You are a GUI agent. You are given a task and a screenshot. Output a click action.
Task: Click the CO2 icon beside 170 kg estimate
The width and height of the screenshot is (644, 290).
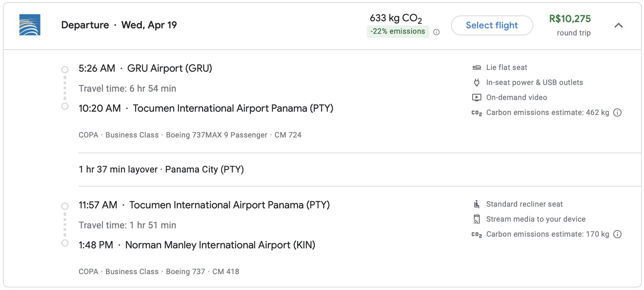click(476, 234)
